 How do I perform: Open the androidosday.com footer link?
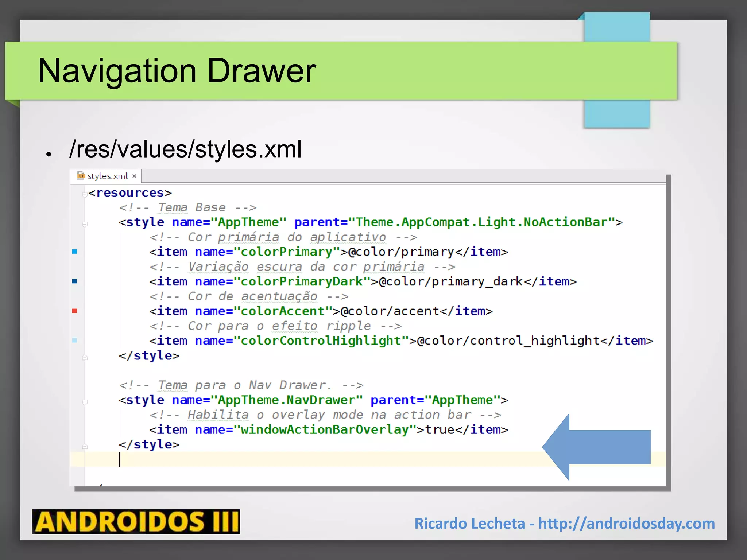pyautogui.click(x=627, y=524)
